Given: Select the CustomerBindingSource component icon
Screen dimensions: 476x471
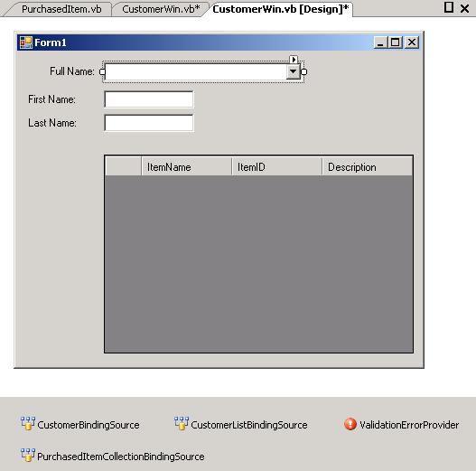Looking at the screenshot, I should [x=28, y=423].
